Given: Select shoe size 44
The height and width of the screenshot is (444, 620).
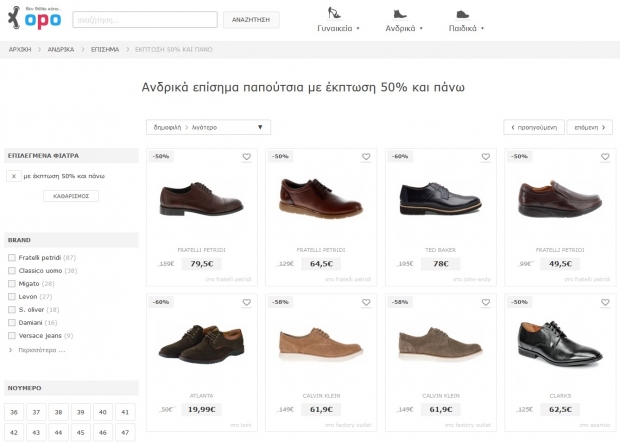Looking at the screenshot, I should pyautogui.click(x=59, y=433).
